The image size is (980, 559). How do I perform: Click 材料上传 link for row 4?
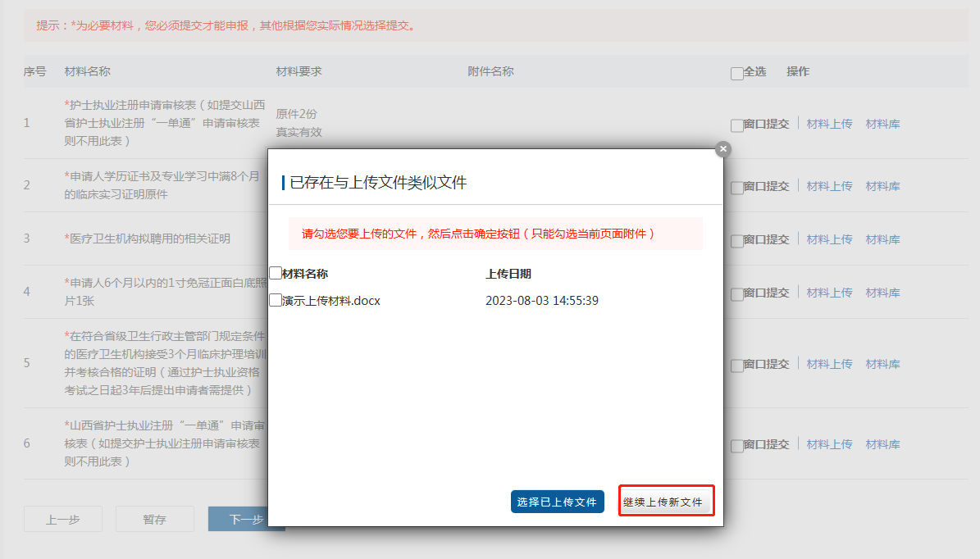point(829,293)
